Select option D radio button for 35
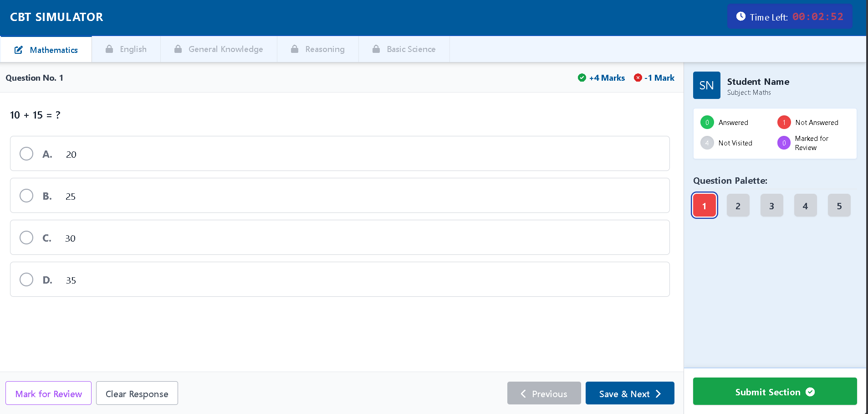 pyautogui.click(x=26, y=279)
